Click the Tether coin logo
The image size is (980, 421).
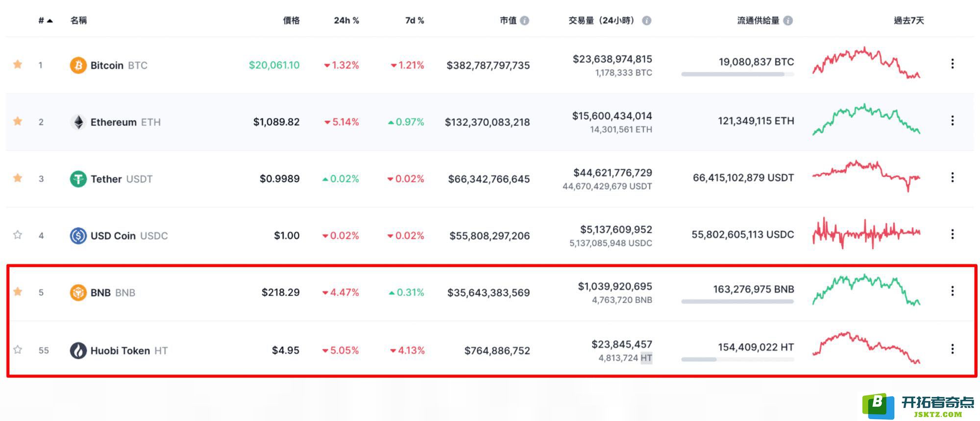pyautogui.click(x=78, y=179)
